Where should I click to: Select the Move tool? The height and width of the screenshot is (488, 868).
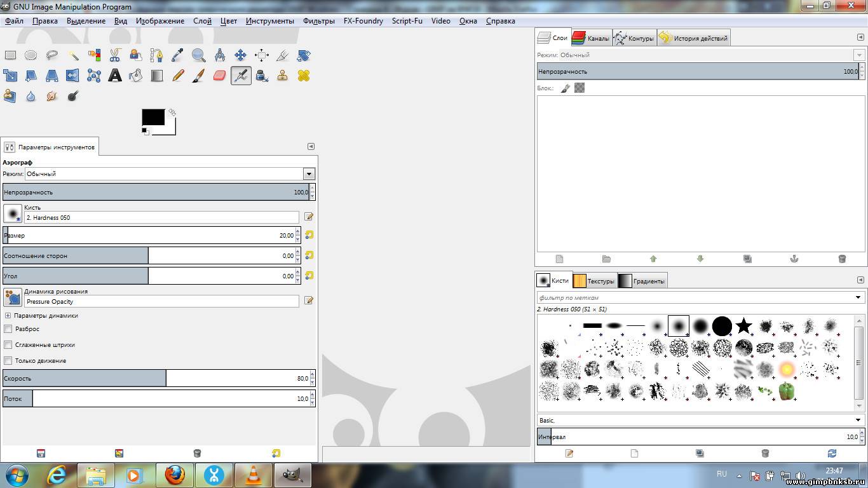[x=241, y=55]
